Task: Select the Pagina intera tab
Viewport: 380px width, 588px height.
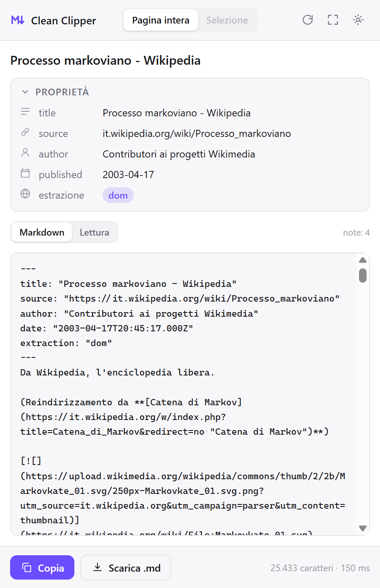Action: click(x=161, y=20)
